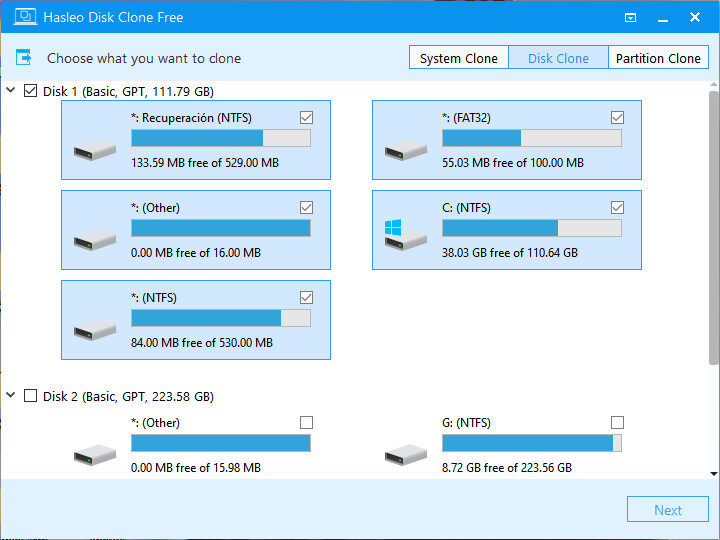The width and height of the screenshot is (720, 540).
Task: Click usage bar of G: (NTFS) partition
Action: 532,443
